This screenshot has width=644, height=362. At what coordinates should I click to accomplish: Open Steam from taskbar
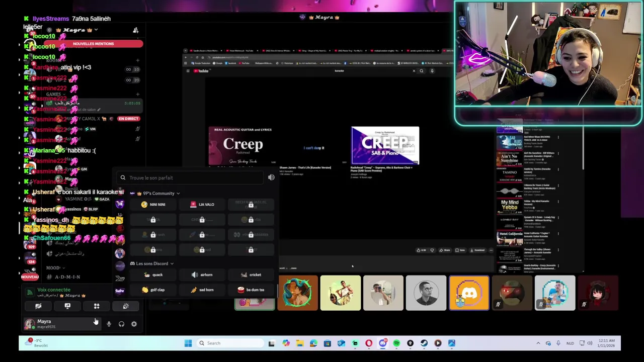[424, 343]
